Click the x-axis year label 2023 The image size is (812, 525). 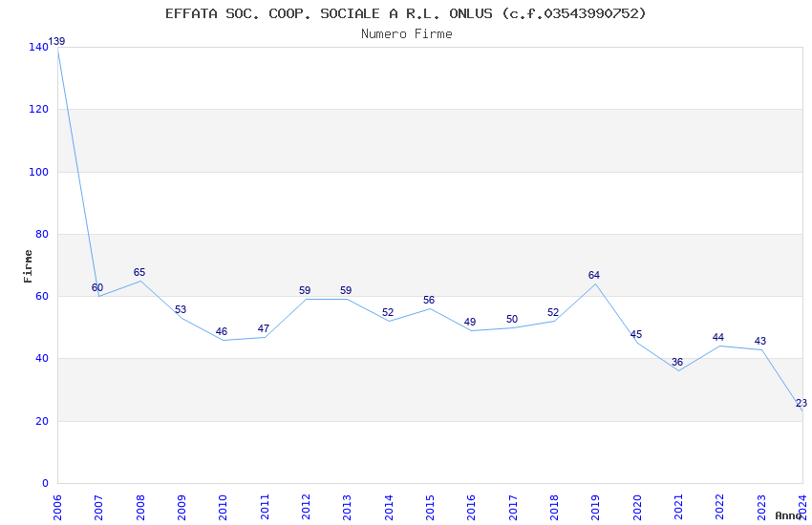coord(761,508)
